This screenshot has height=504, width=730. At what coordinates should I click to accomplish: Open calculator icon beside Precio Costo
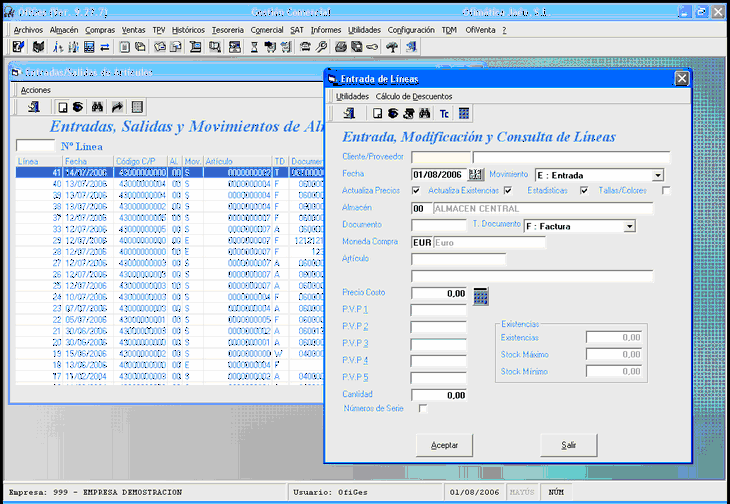tap(481, 296)
